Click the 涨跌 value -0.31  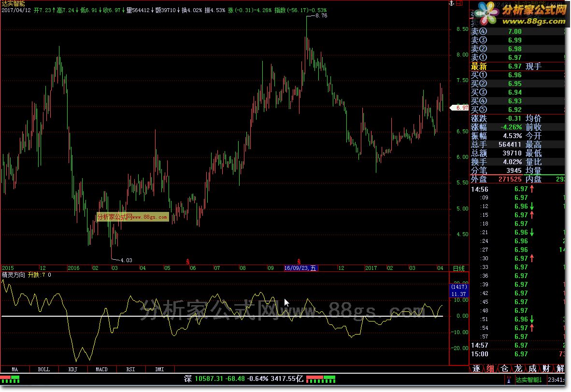(514, 118)
